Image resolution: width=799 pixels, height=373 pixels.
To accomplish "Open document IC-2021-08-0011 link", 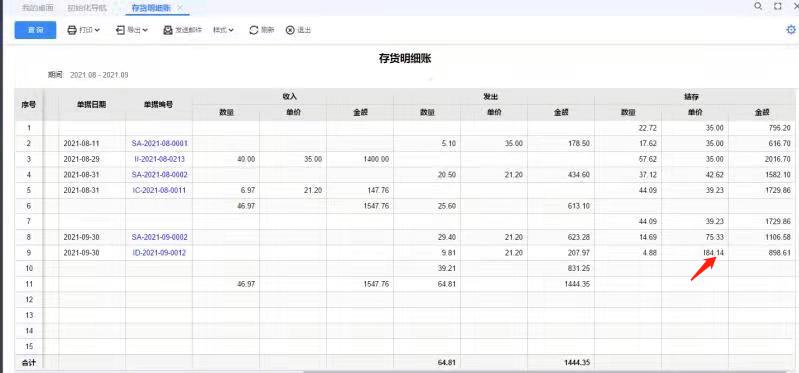I will coord(159,190).
